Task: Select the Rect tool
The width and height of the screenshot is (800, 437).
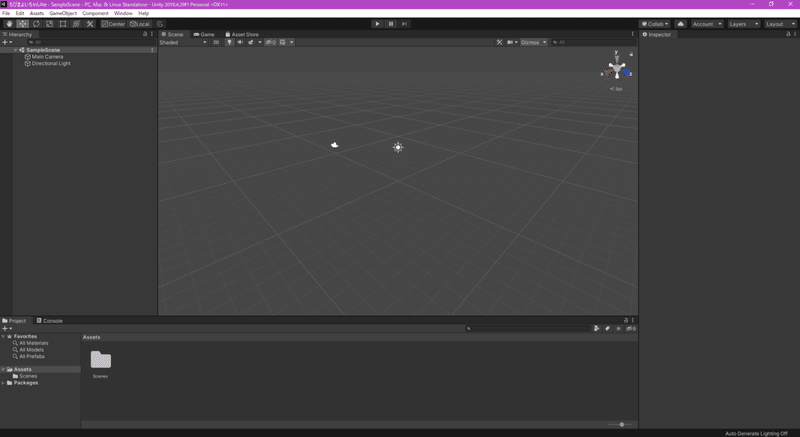Action: [63, 24]
